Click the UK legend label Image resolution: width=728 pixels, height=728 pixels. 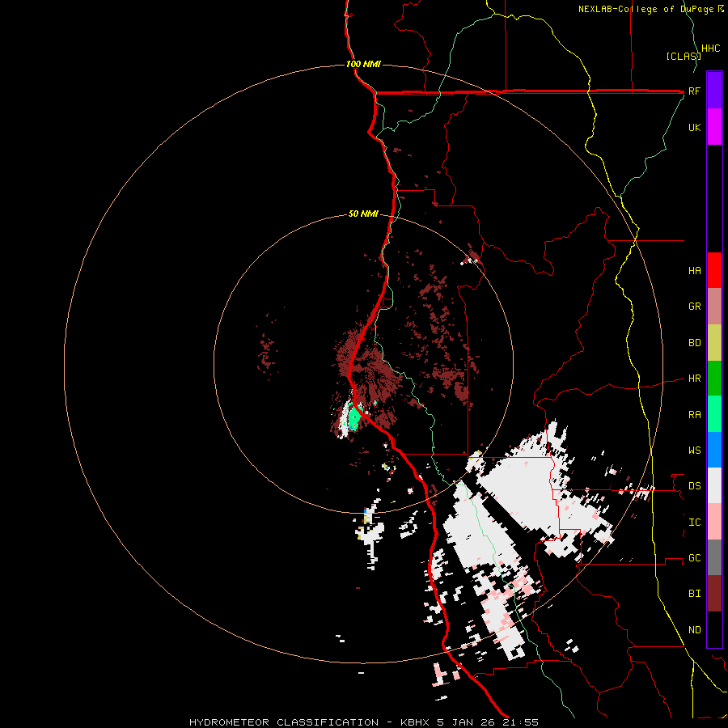point(695,127)
